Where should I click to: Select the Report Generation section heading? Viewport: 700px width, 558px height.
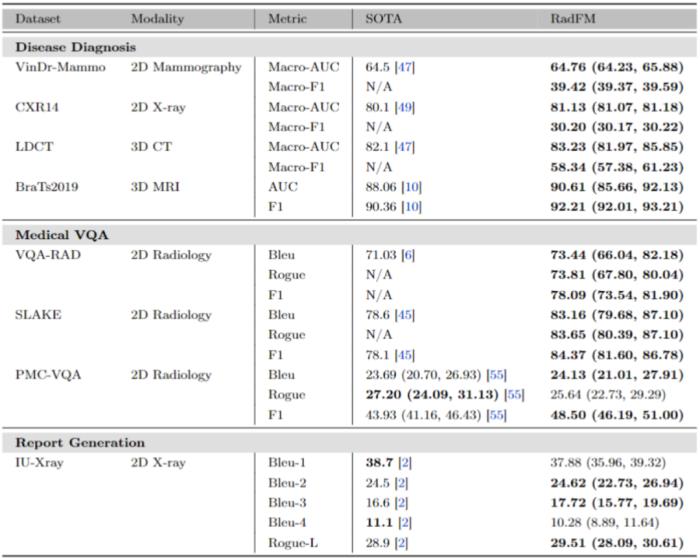(80, 443)
